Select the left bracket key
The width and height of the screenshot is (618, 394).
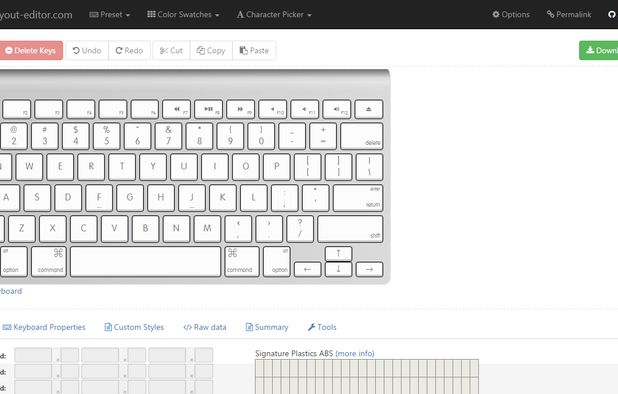(x=307, y=167)
